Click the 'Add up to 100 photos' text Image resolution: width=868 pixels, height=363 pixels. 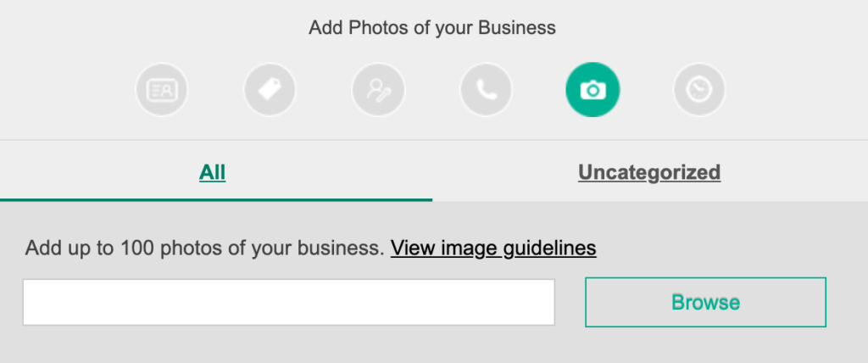tap(204, 248)
